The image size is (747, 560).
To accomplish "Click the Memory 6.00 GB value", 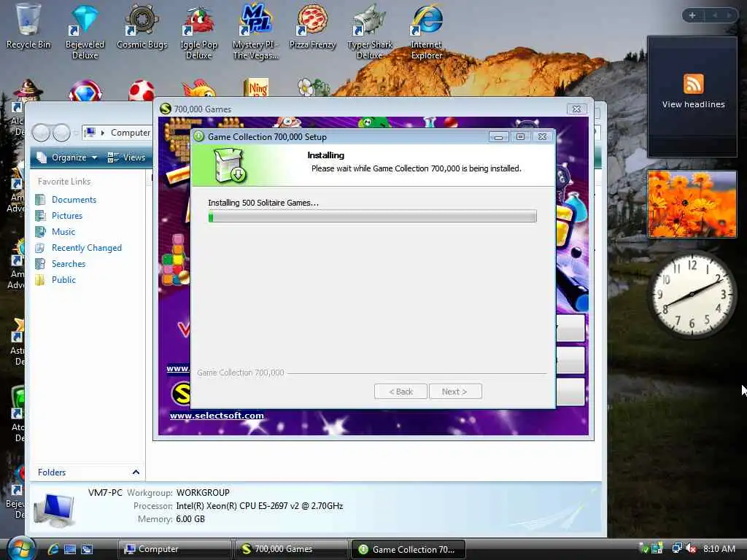I will pyautogui.click(x=190, y=519).
